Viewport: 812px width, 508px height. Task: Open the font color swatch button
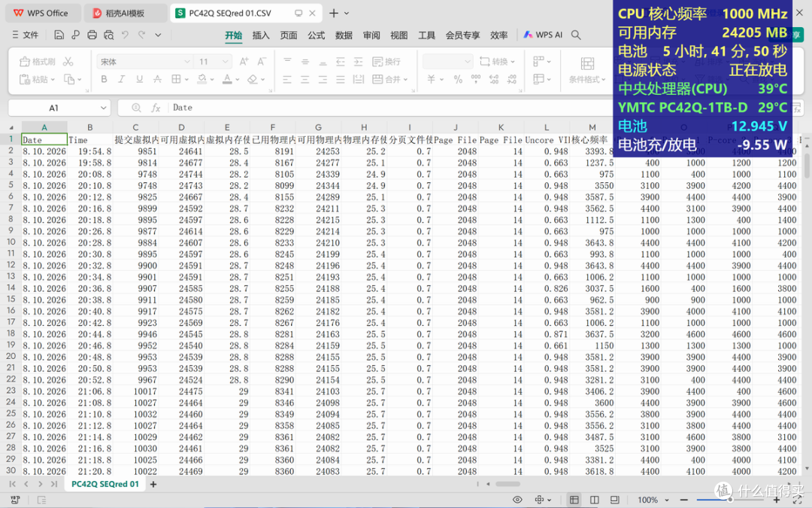pos(227,79)
